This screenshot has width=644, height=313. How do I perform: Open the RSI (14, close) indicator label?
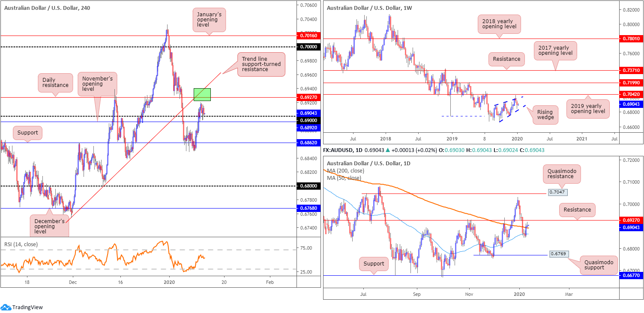(21, 244)
